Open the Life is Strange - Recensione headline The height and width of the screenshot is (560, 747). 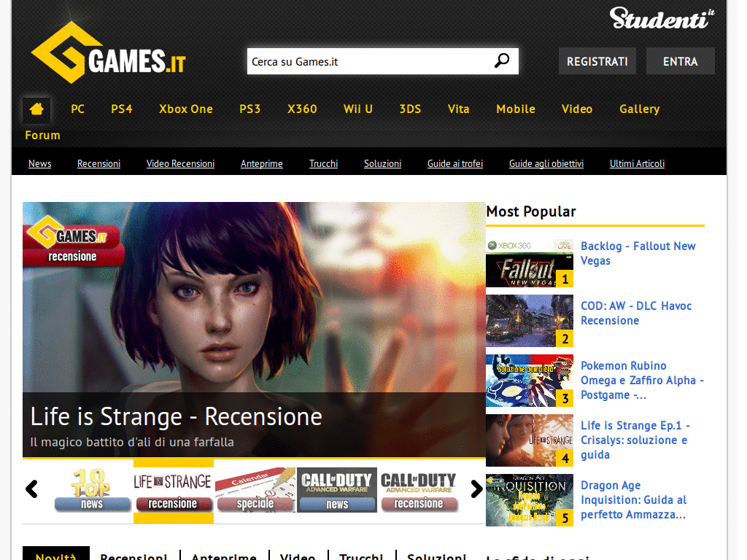click(x=177, y=416)
